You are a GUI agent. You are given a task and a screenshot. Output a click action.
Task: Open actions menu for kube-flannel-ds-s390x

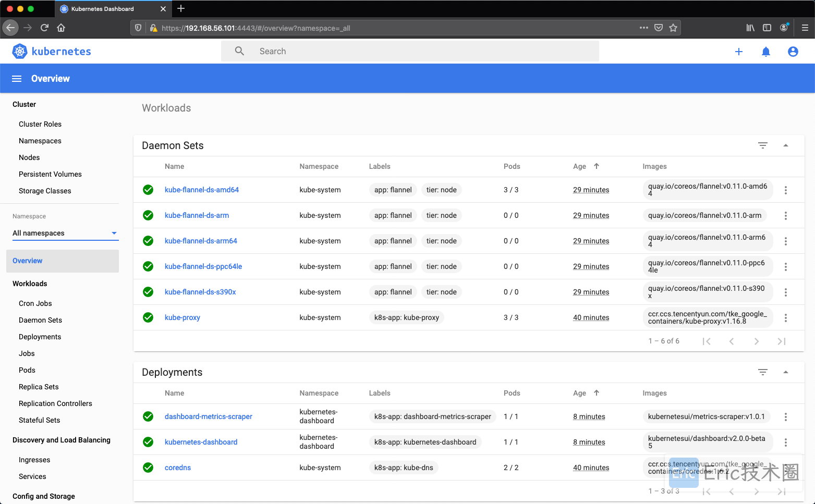pyautogui.click(x=786, y=292)
